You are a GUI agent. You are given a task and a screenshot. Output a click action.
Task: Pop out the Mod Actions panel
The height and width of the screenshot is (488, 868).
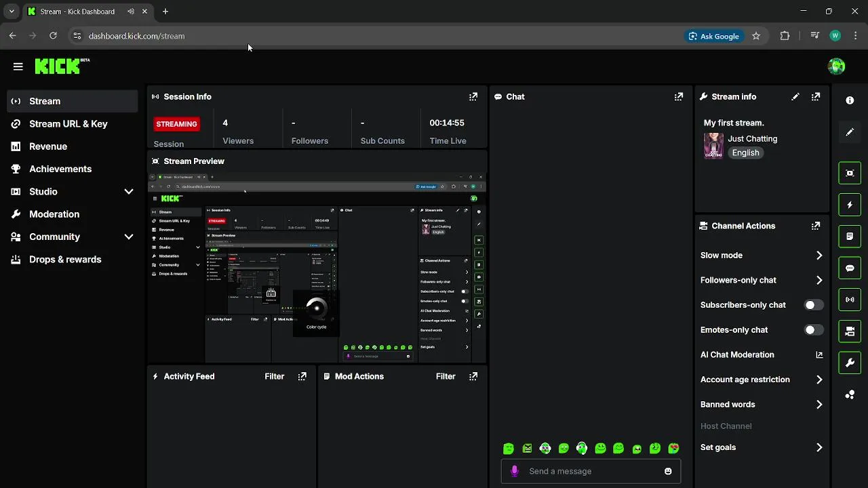tap(473, 376)
